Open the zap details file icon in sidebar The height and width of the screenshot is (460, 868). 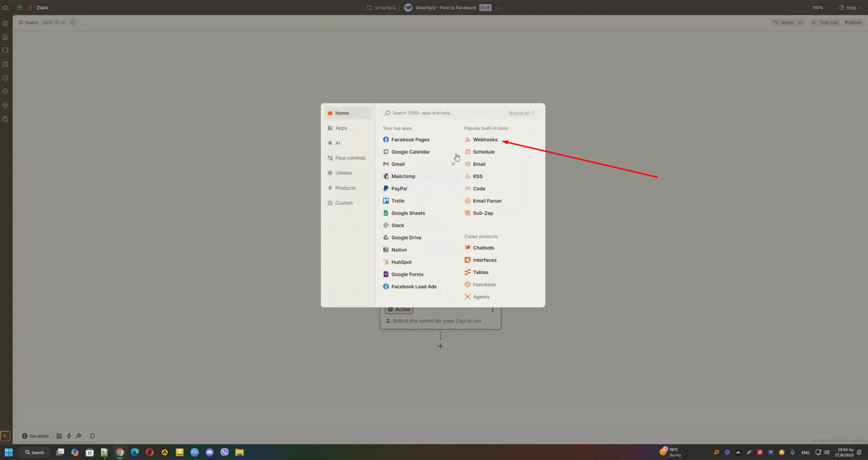(5, 37)
